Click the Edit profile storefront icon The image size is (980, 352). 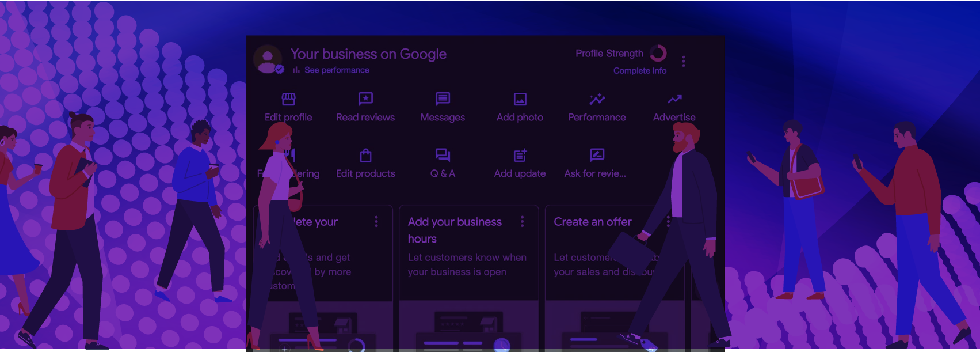click(x=289, y=99)
